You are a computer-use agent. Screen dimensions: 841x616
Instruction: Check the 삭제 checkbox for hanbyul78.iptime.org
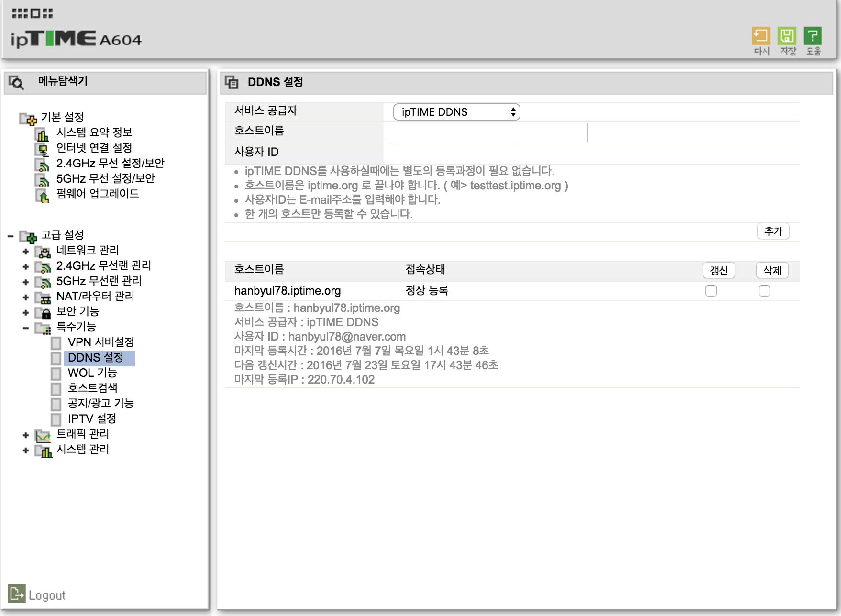tap(764, 291)
